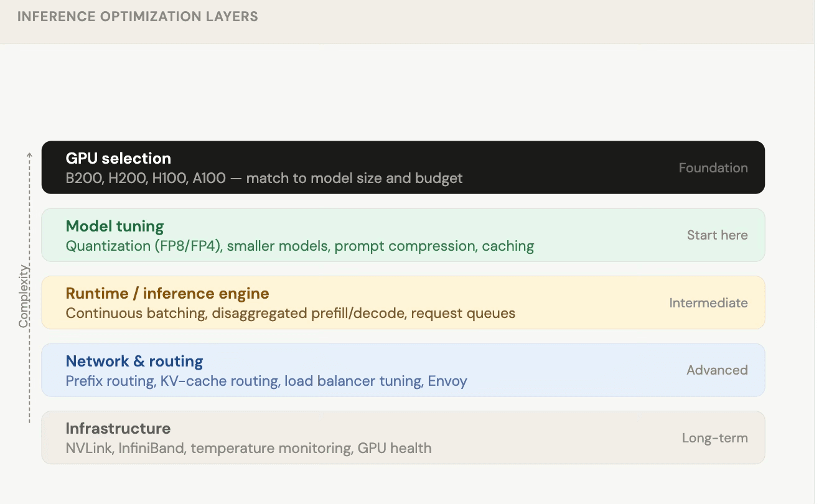The height and width of the screenshot is (504, 819).
Task: Select the Network & routing heading
Action: [x=134, y=361]
